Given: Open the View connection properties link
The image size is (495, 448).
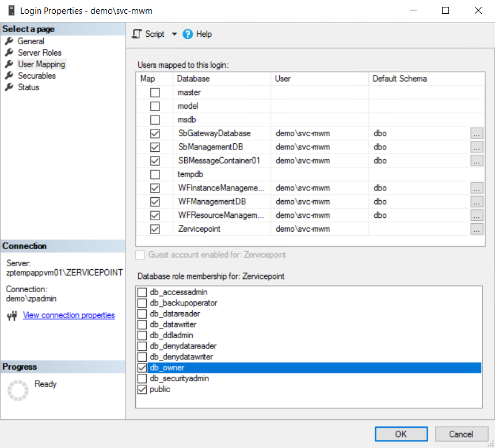Looking at the screenshot, I should [x=68, y=315].
